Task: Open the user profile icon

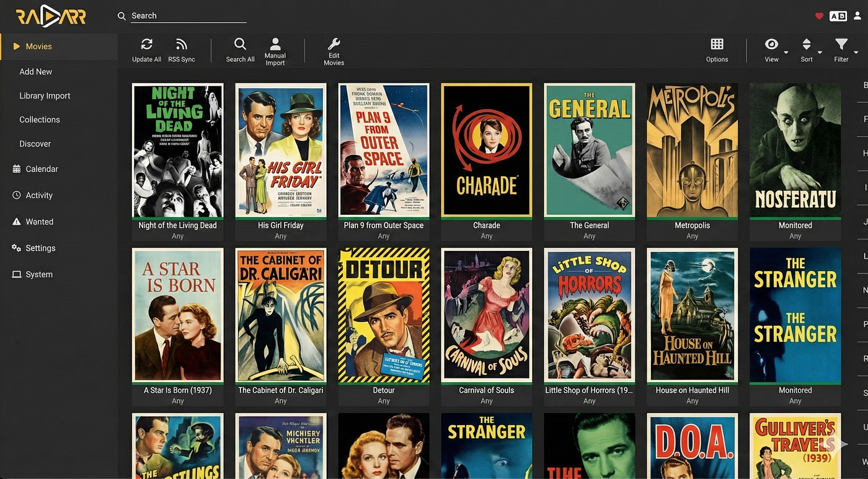Action: point(857,16)
